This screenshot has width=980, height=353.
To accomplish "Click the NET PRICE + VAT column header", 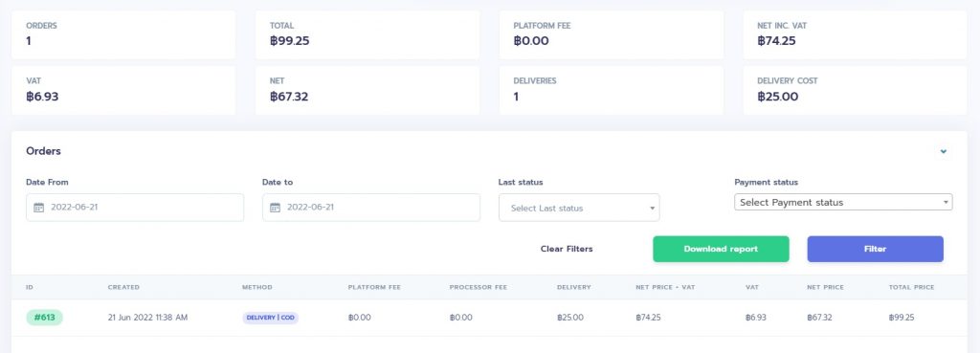I will tap(665, 287).
